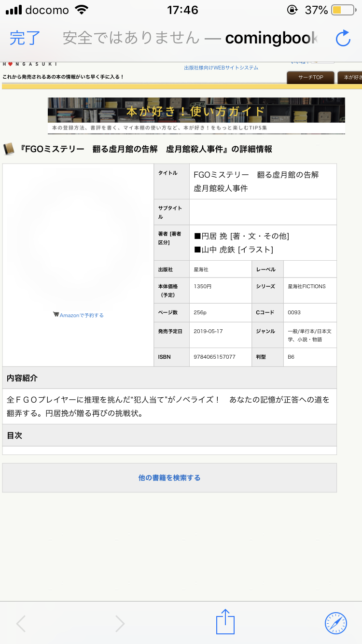Tap the back arrow in bottom toolbar
362x644 pixels.
point(21,624)
